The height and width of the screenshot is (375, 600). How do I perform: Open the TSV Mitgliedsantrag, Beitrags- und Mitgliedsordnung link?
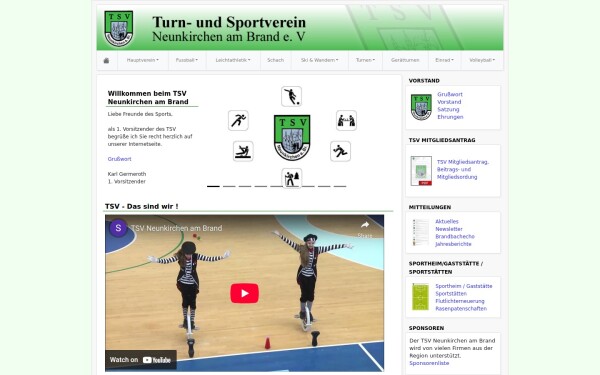(x=463, y=170)
